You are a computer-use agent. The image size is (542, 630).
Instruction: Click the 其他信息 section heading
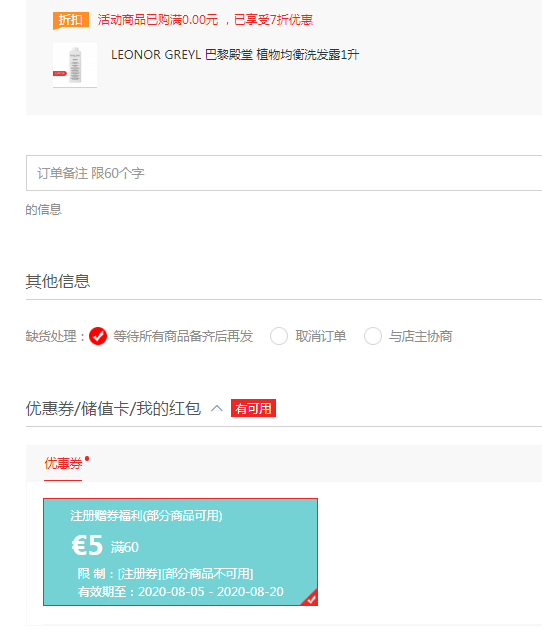click(x=58, y=281)
